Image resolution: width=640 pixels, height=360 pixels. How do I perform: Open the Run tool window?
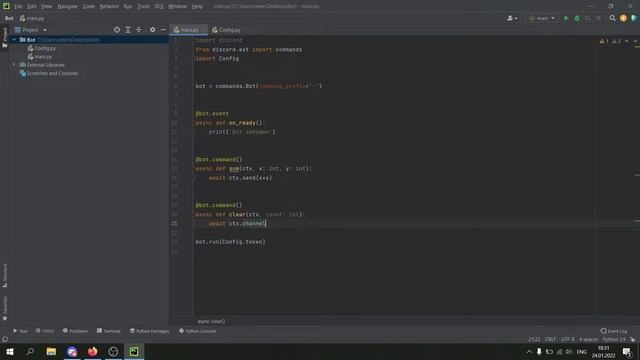tap(20, 331)
